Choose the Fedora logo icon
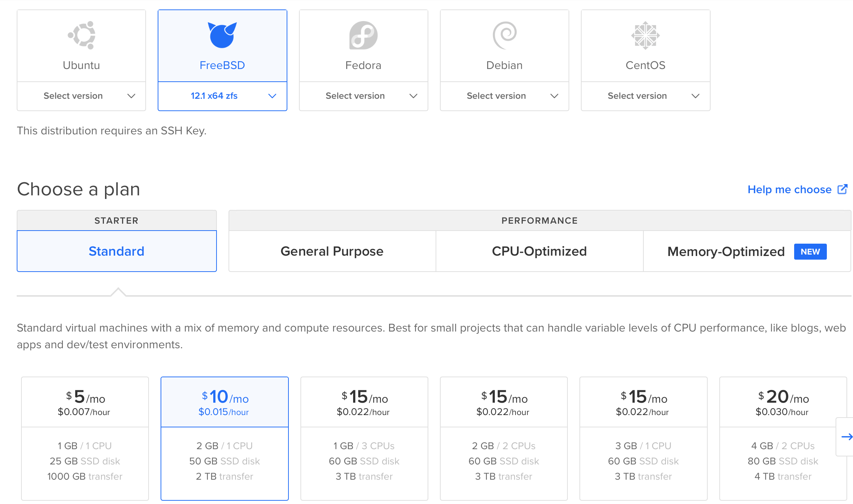 363,35
